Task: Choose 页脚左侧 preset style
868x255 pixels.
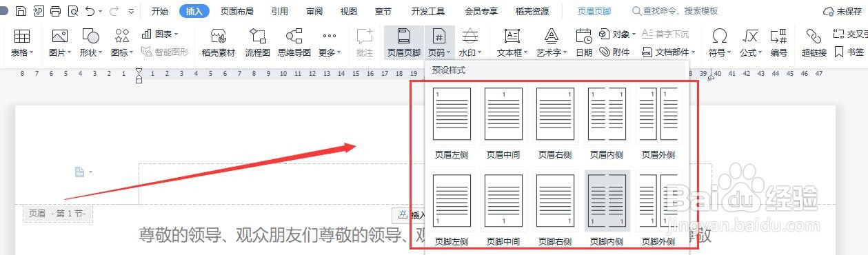Action: point(452,210)
